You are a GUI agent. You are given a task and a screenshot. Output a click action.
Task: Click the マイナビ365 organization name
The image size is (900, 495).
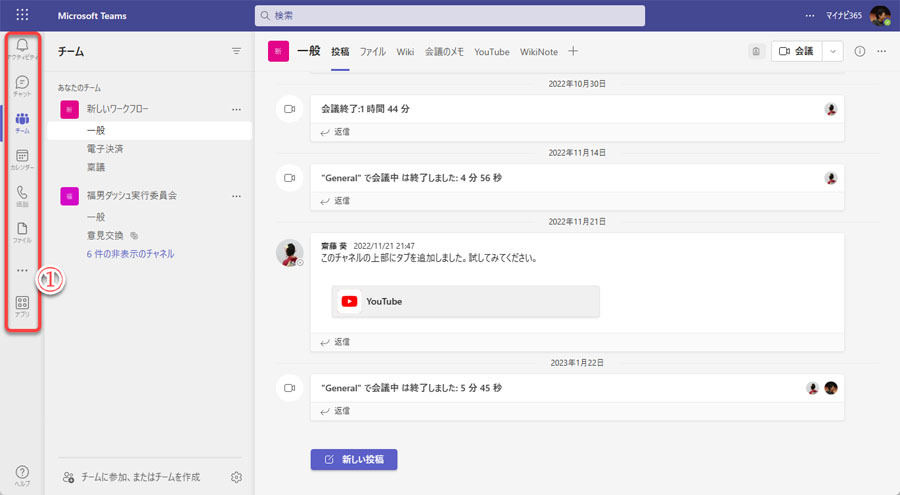844,16
